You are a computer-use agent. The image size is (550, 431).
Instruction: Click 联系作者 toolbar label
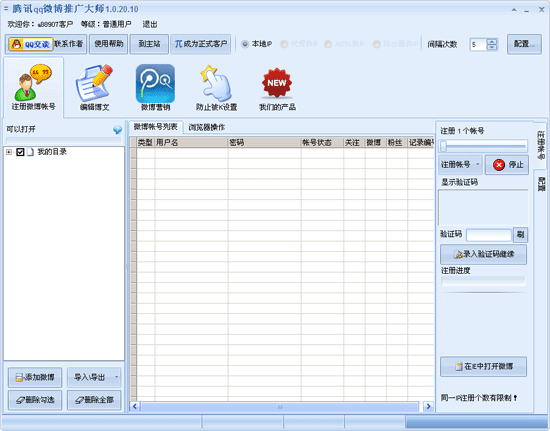pyautogui.click(x=69, y=44)
